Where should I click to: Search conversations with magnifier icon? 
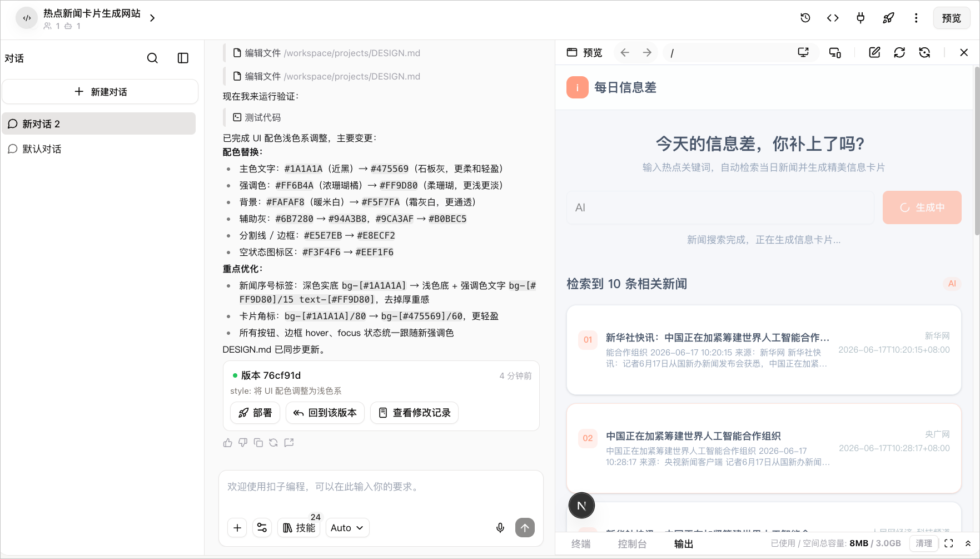(152, 58)
